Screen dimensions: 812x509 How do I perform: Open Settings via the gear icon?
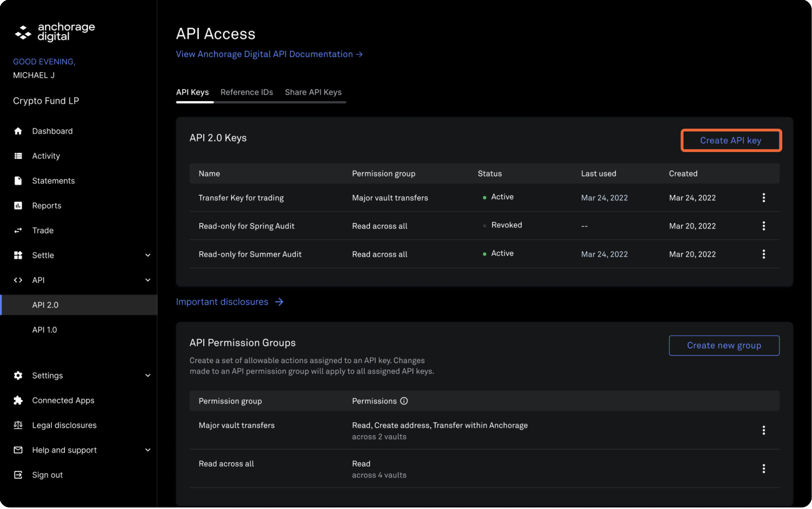[18, 375]
